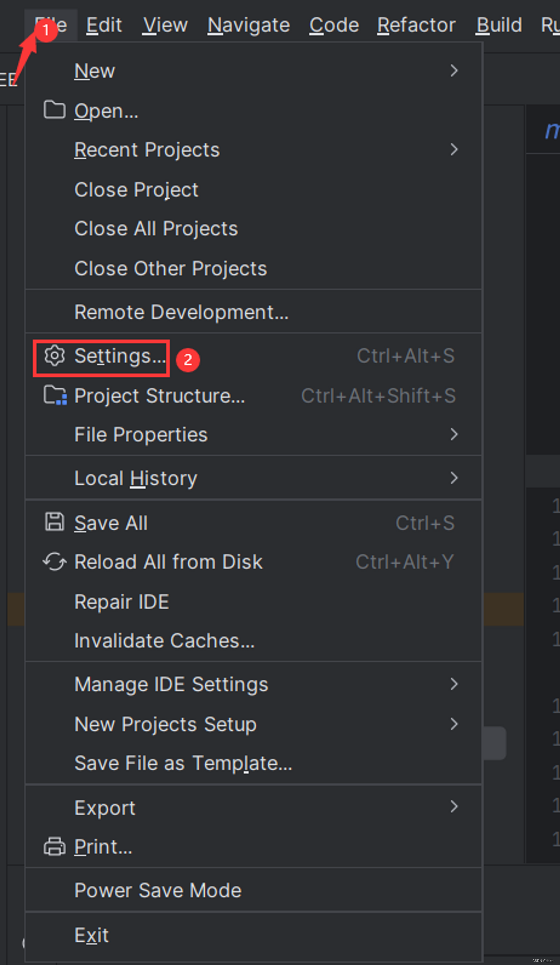Expand the Local History submenu arrow
560x965 pixels.
(x=454, y=478)
